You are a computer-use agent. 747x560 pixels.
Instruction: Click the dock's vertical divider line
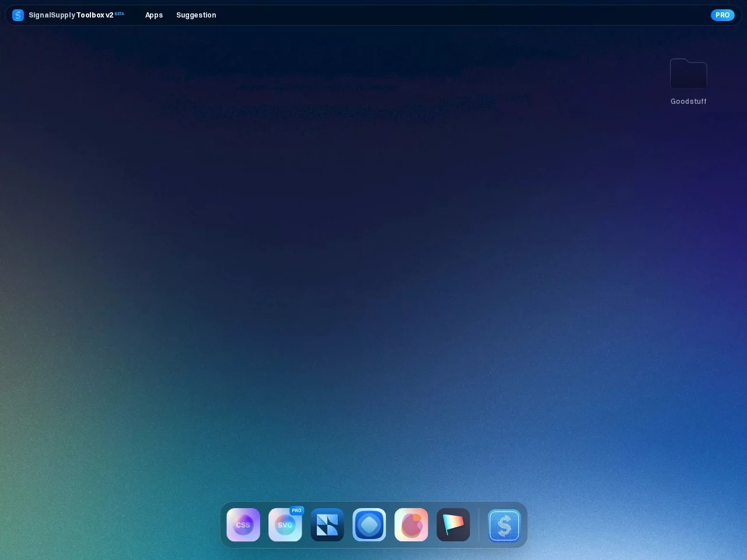(479, 524)
